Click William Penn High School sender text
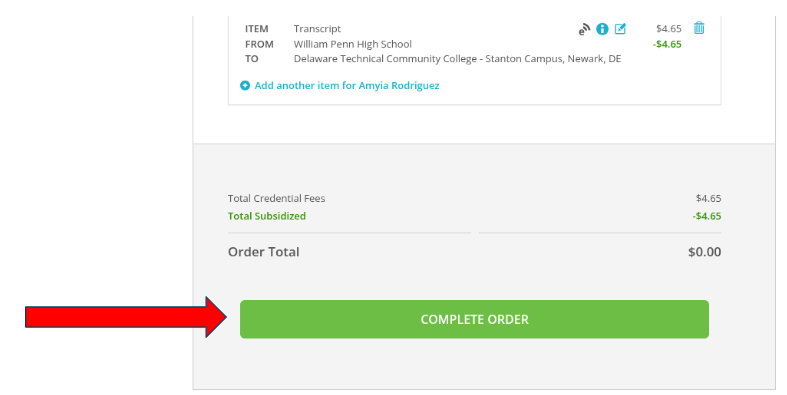787x395 pixels. coord(352,44)
